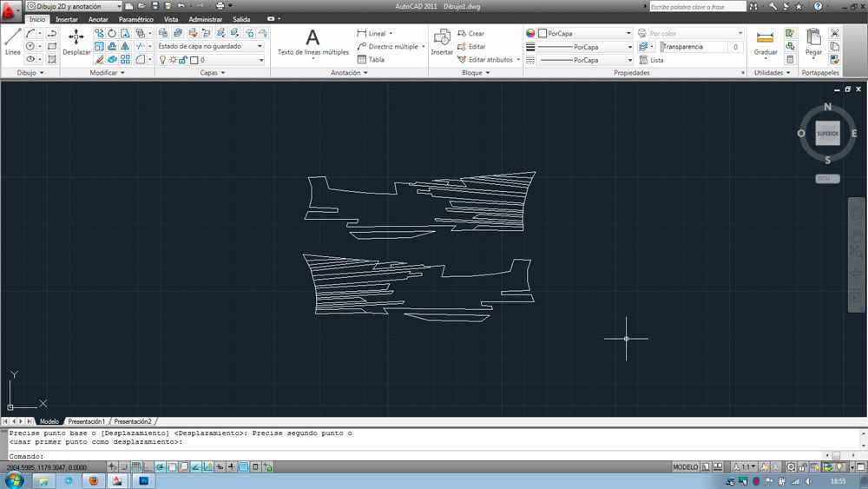This screenshot has width=868, height=489.
Task: Click the star favorites icon in title bar
Action: click(799, 6)
